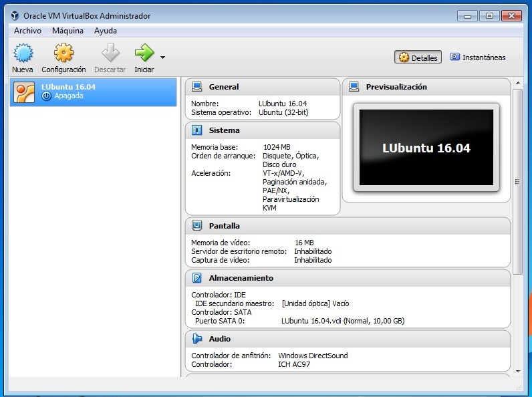The image size is (532, 397).
Task: Click LUbuntu 16.04.vdi disk entry
Action: tap(343, 321)
